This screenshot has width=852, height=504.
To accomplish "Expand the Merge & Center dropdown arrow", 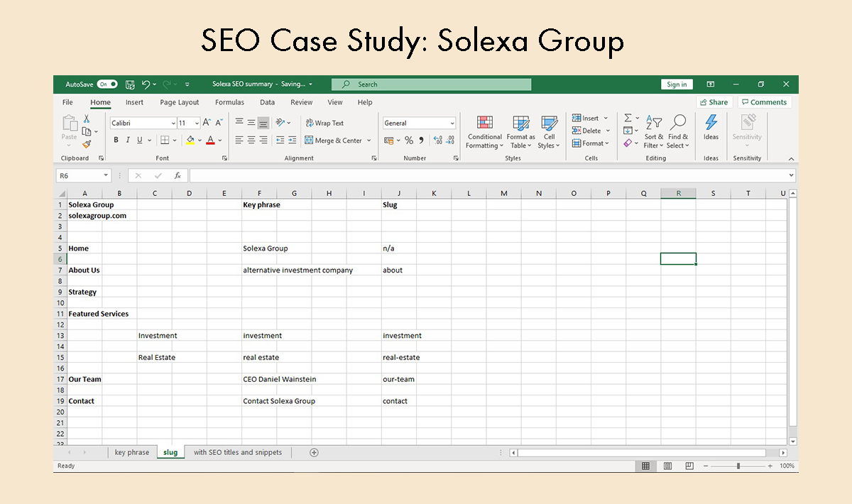I will point(369,141).
